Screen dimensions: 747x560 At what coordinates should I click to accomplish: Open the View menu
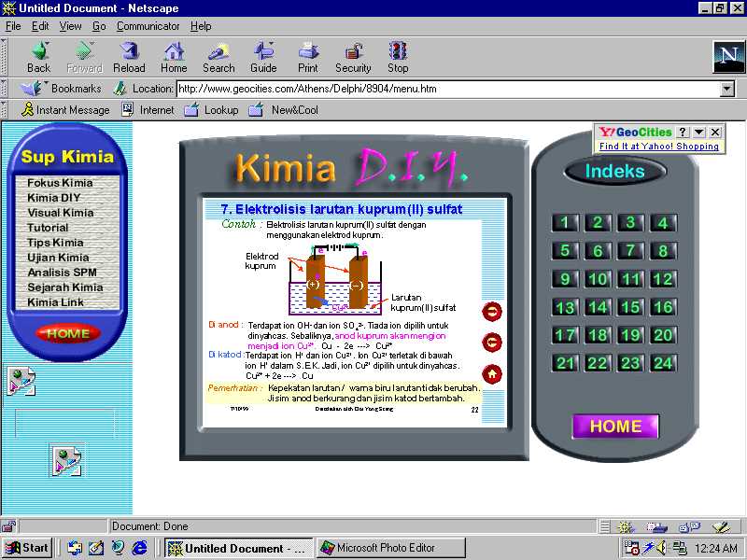click(71, 26)
